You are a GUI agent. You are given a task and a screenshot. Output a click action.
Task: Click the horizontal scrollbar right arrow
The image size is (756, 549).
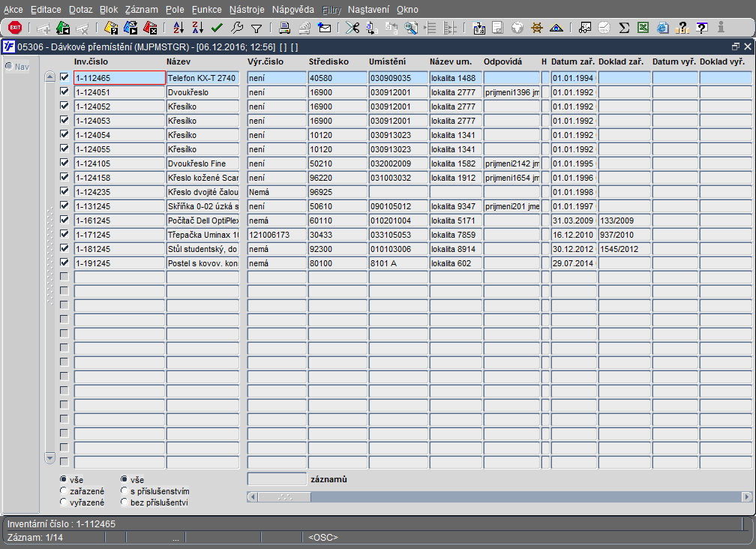coord(746,496)
